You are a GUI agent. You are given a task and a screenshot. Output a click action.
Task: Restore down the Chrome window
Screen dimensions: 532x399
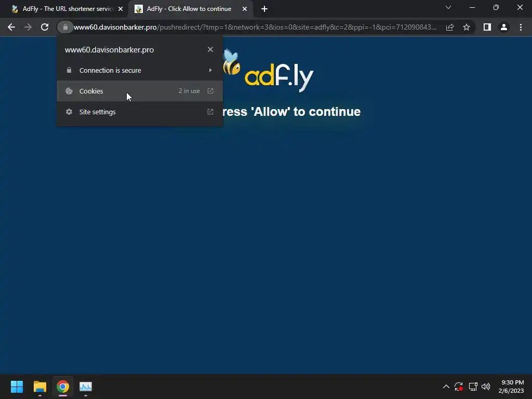(x=496, y=7)
